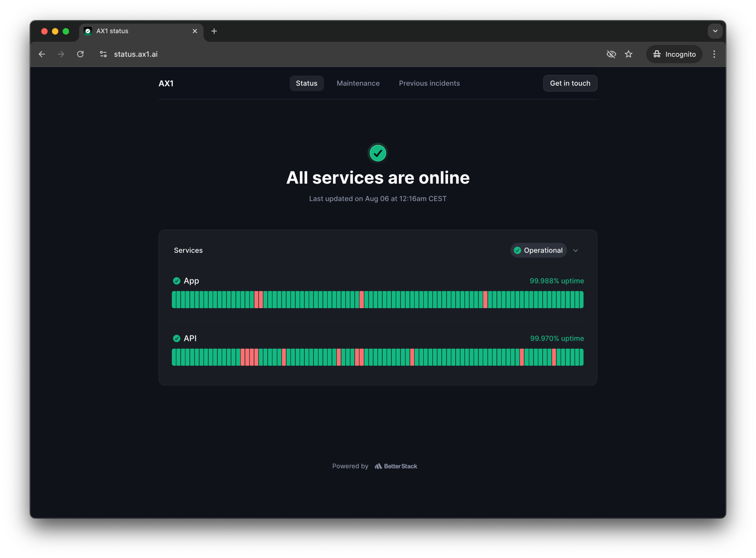The height and width of the screenshot is (558, 756).
Task: Expand the Services dropdown chevron next to Operational
Action: 576,250
